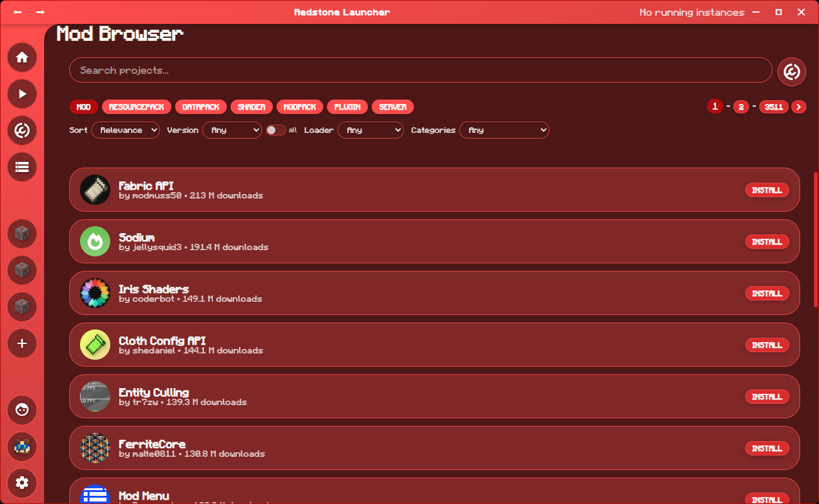Click the play triangle icon in the sidebar
The image size is (819, 504).
pyautogui.click(x=22, y=94)
